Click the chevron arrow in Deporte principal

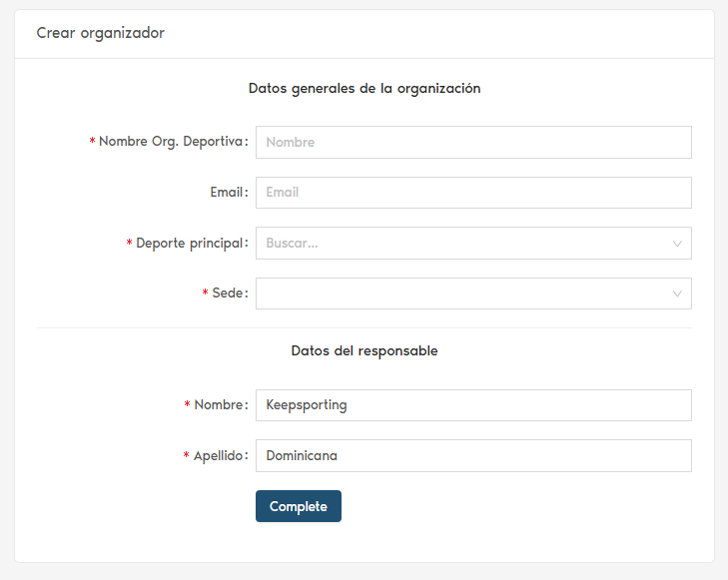click(x=677, y=244)
